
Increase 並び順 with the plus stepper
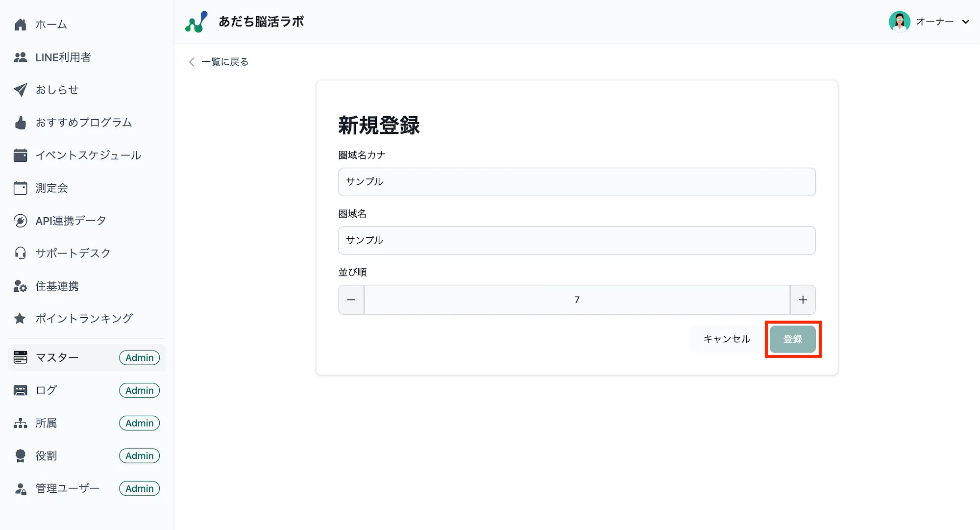[x=803, y=300]
